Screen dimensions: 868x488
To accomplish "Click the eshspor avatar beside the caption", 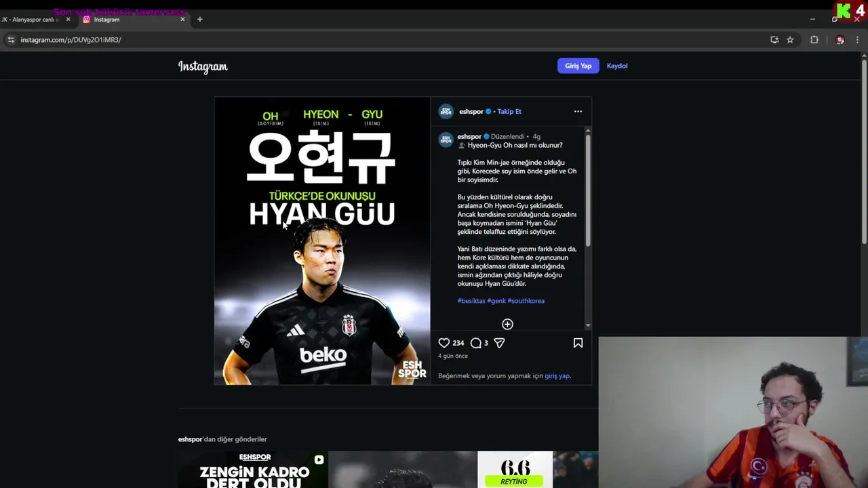I will point(446,140).
